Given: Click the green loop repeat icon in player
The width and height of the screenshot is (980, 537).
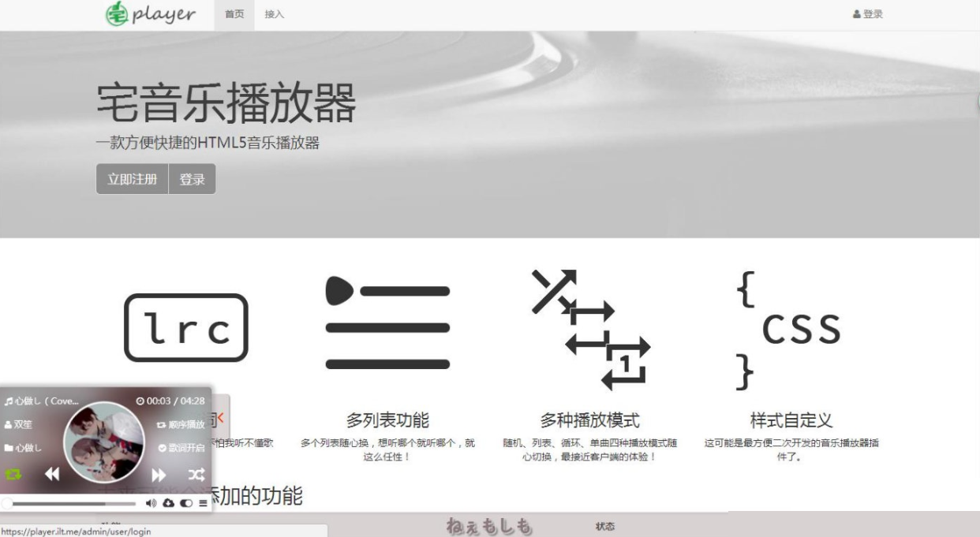Looking at the screenshot, I should click(x=13, y=474).
